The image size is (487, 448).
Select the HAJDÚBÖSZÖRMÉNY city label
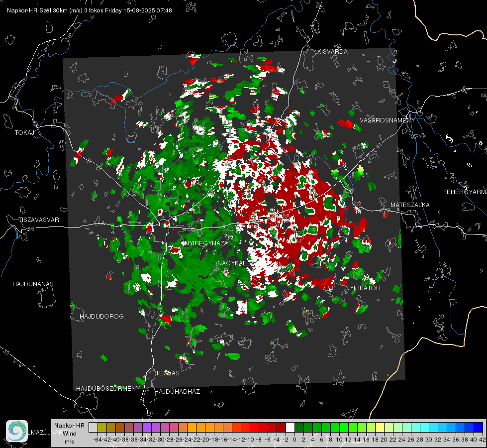[108, 389]
